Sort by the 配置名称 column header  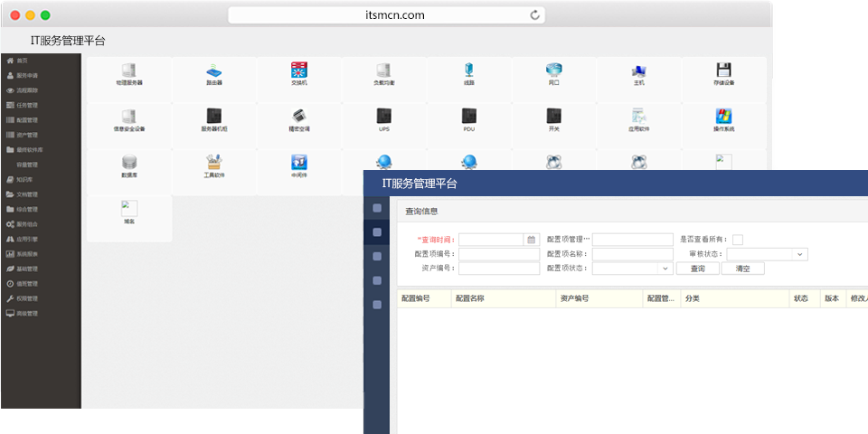[470, 298]
